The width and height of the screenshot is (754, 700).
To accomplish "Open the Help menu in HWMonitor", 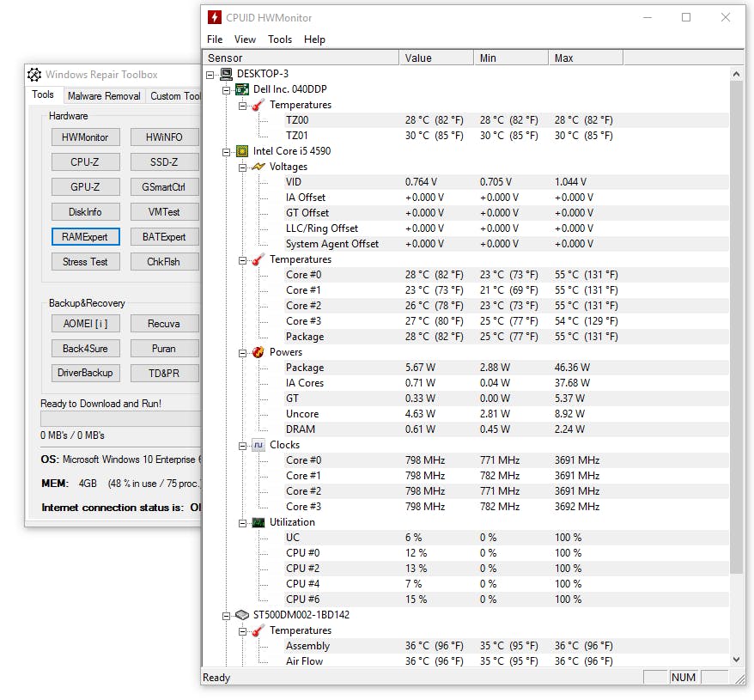I will [x=314, y=40].
